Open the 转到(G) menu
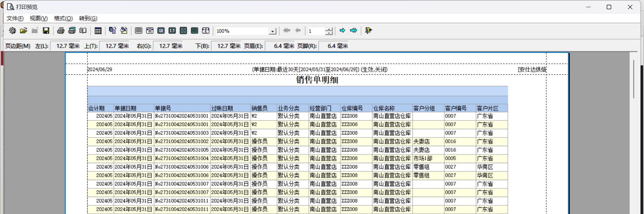 click(x=88, y=18)
